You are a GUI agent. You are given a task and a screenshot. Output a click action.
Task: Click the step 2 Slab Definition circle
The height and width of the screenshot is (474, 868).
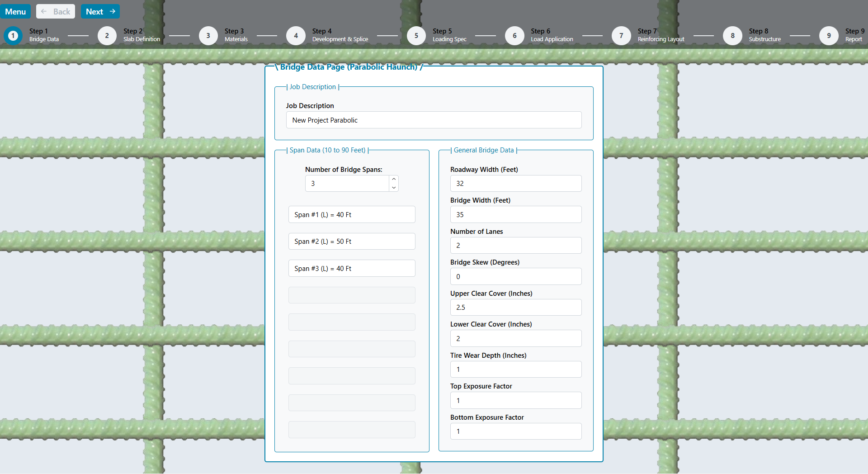[107, 36]
